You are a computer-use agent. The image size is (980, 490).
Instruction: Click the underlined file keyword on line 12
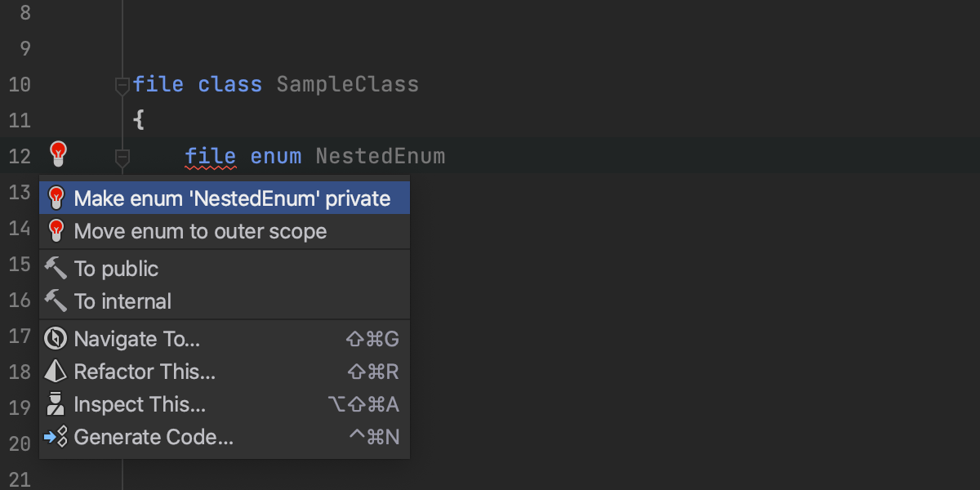(210, 156)
